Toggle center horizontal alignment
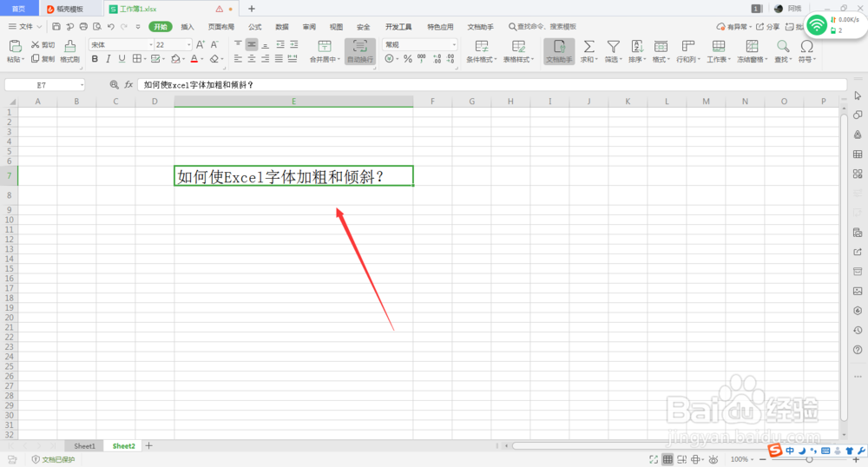The width and height of the screenshot is (868, 467). [252, 59]
